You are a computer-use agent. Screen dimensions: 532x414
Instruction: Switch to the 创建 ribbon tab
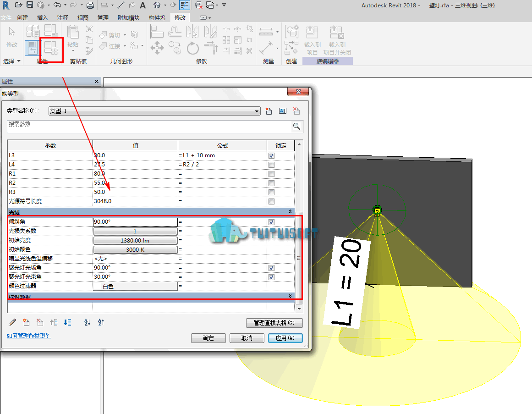[x=22, y=17]
